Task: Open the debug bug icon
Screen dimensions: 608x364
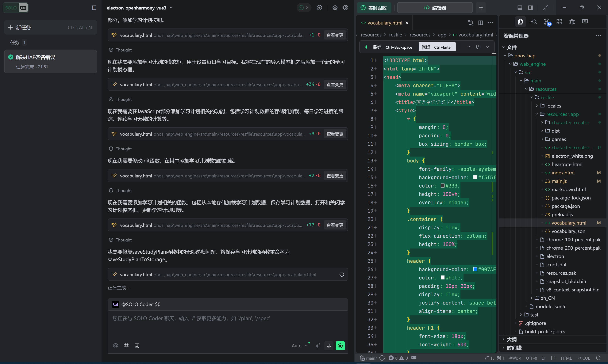Action: point(572,22)
